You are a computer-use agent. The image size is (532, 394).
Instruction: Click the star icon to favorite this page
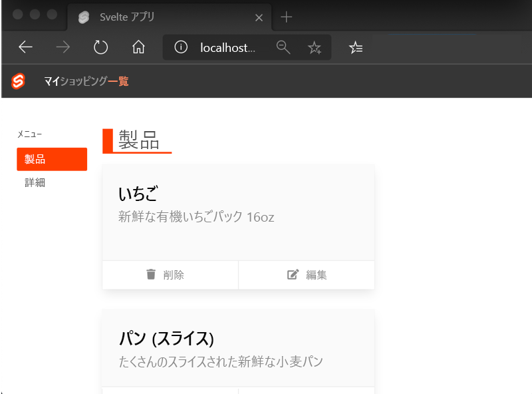coord(315,47)
